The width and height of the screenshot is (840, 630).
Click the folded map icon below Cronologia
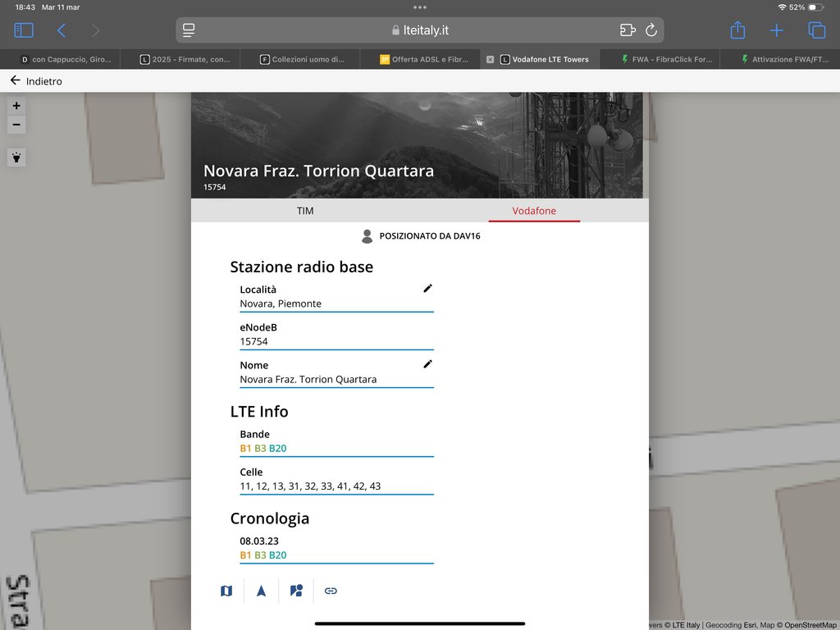click(226, 591)
